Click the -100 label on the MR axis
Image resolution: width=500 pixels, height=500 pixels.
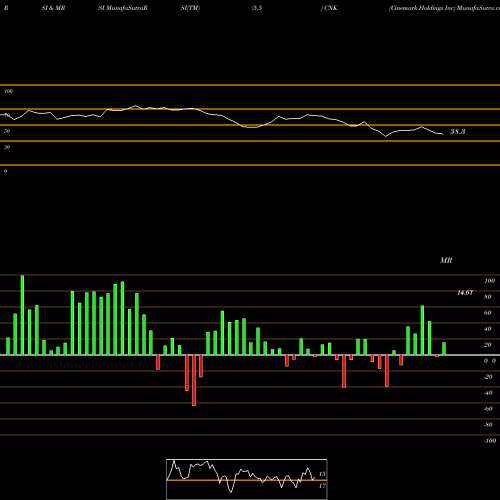[x=490, y=441]
